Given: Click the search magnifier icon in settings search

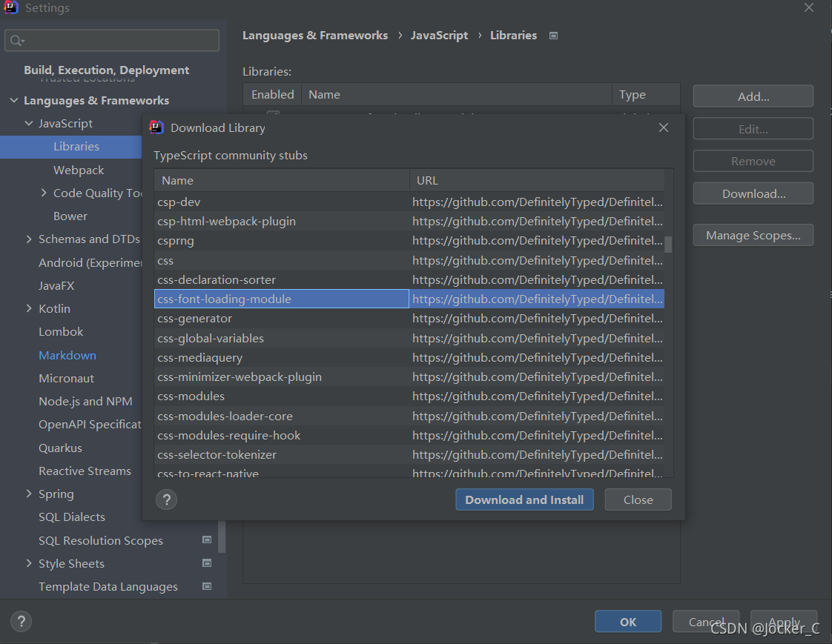Looking at the screenshot, I should point(17,41).
